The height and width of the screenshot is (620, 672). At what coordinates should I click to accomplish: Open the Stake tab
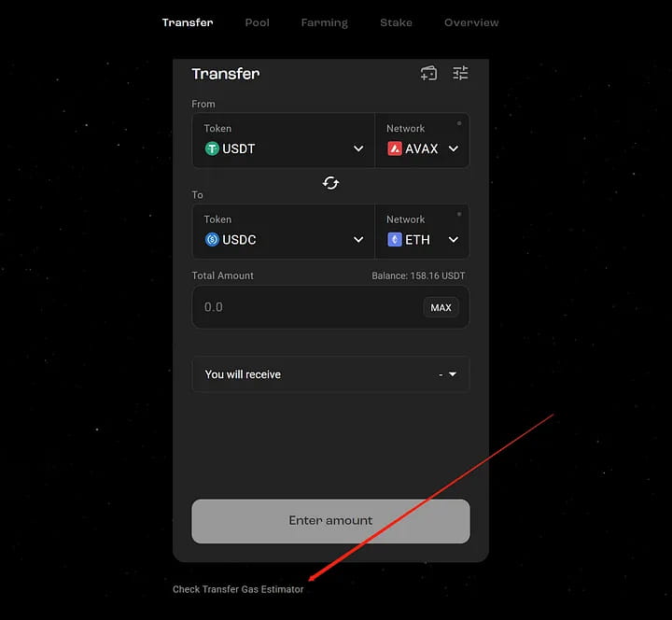point(396,22)
